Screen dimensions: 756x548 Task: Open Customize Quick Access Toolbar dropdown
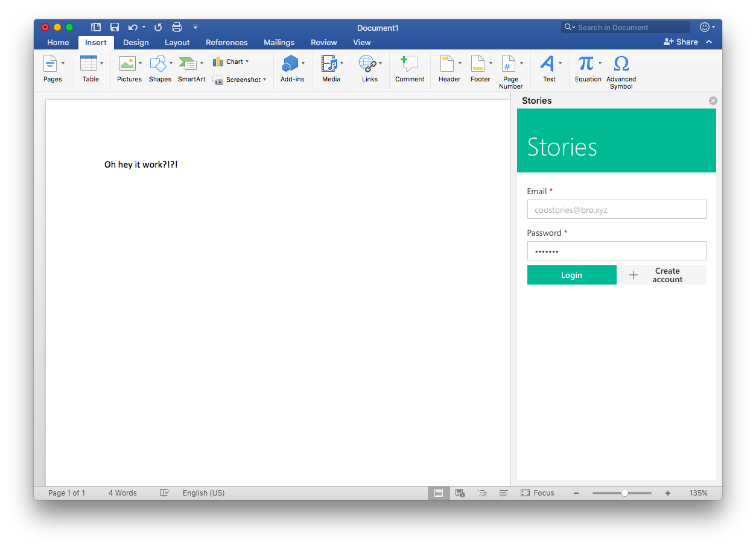(195, 27)
